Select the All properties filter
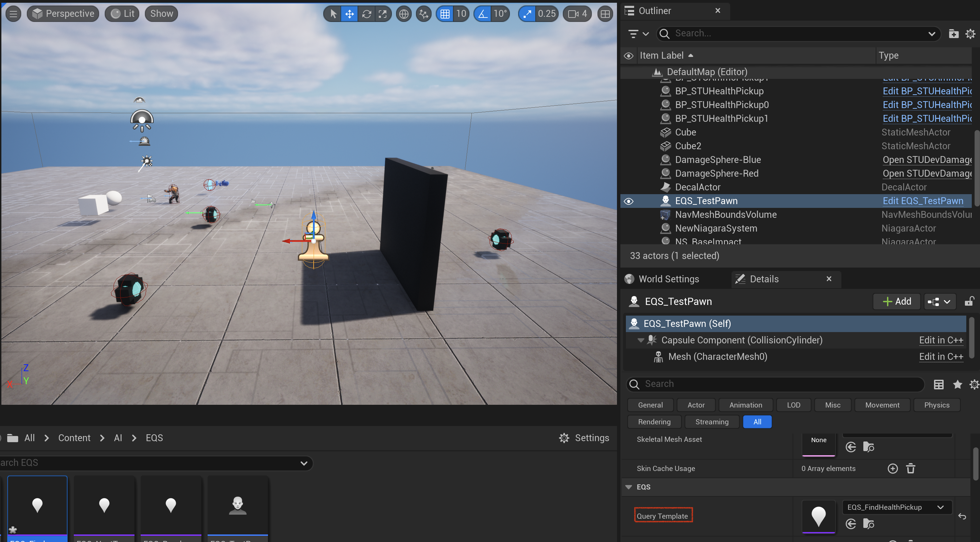This screenshot has width=980, height=542. pos(757,422)
